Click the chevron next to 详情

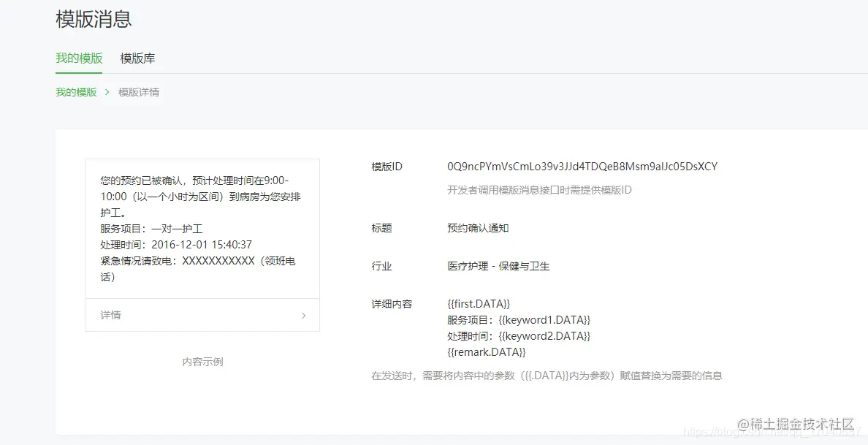coord(303,315)
